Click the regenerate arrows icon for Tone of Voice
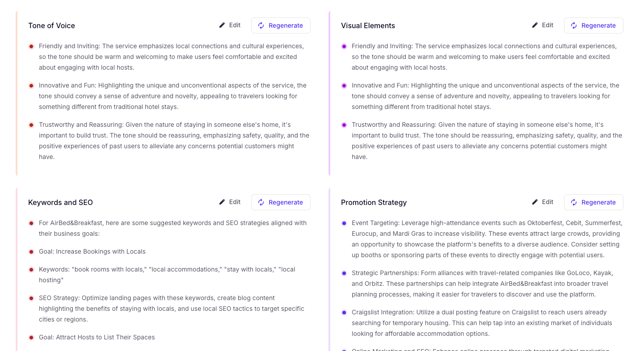The image size is (644, 351). pyautogui.click(x=261, y=25)
